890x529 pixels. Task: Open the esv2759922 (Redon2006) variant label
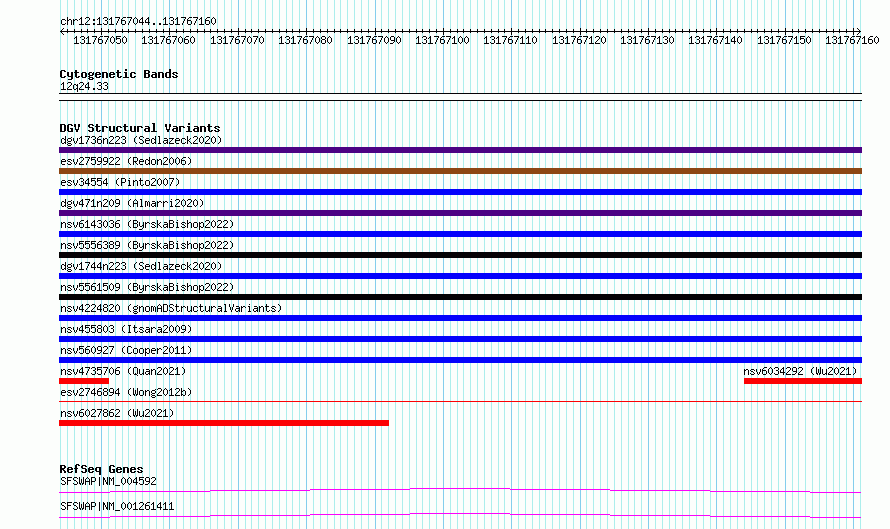(126, 161)
